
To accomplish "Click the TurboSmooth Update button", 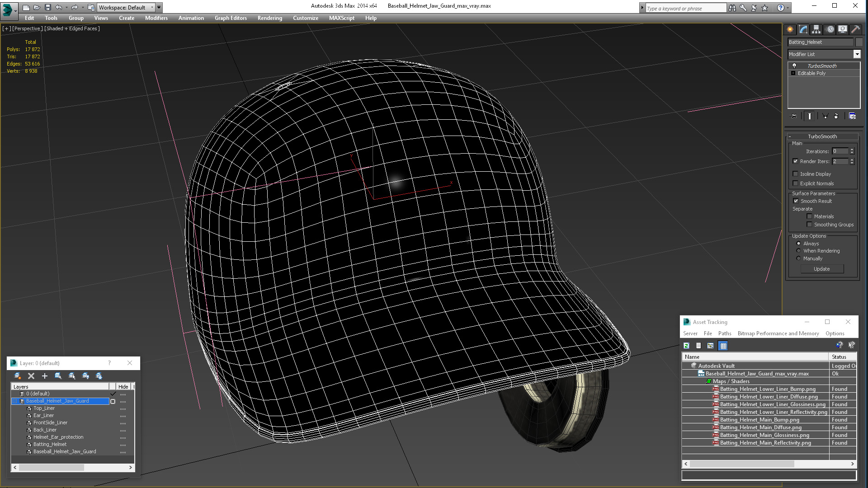I will 822,269.
